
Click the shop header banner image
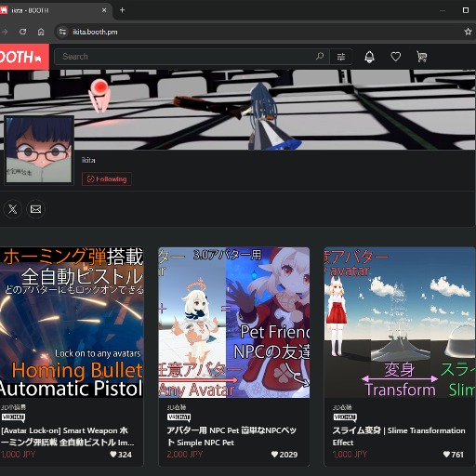(238, 110)
